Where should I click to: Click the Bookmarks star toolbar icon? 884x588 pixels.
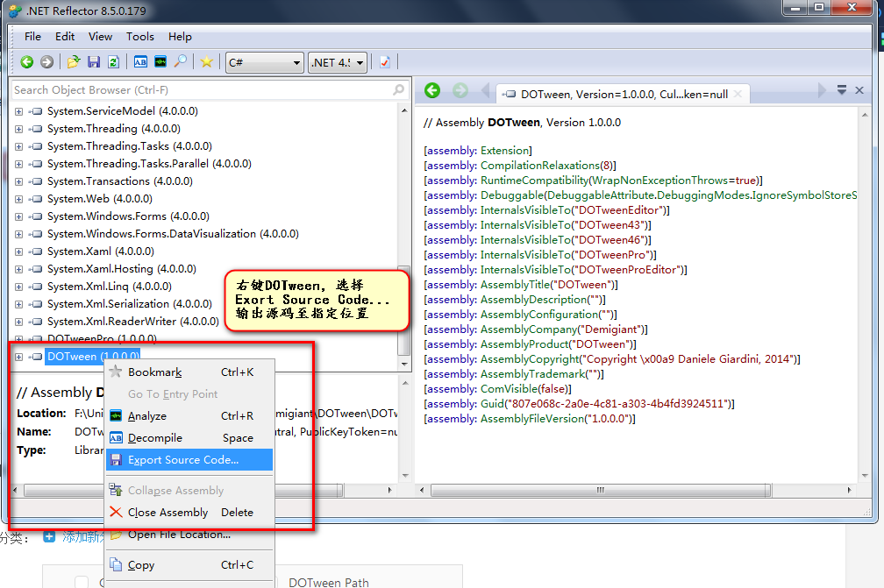point(206,62)
